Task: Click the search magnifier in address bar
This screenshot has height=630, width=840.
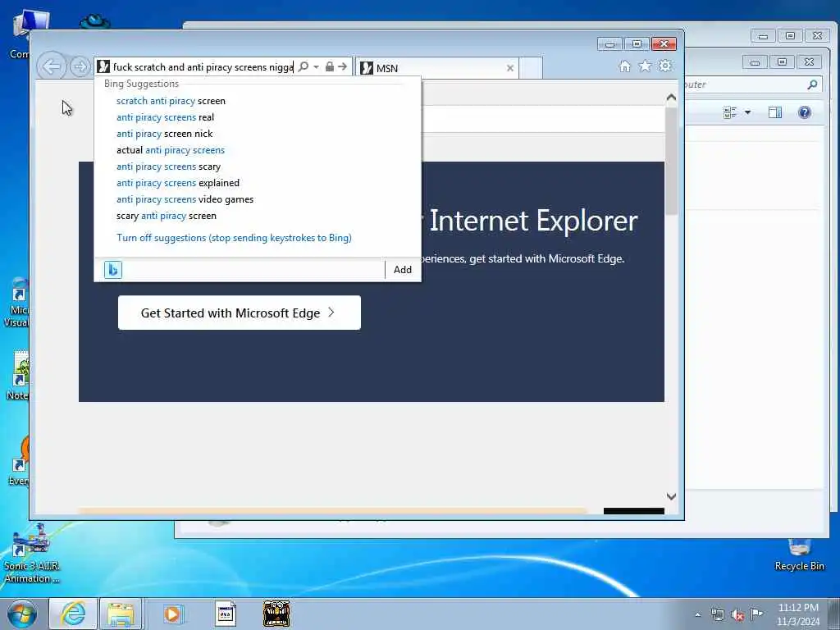Action: (304, 67)
